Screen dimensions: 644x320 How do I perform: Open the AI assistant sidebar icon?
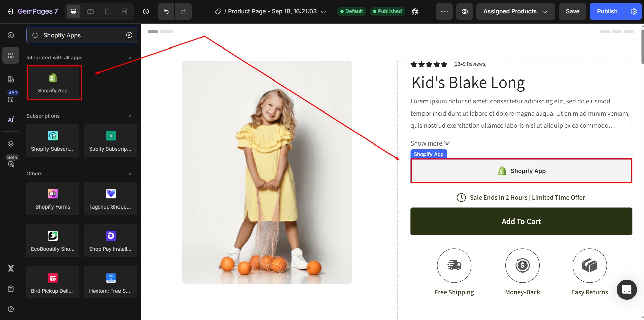point(11,119)
